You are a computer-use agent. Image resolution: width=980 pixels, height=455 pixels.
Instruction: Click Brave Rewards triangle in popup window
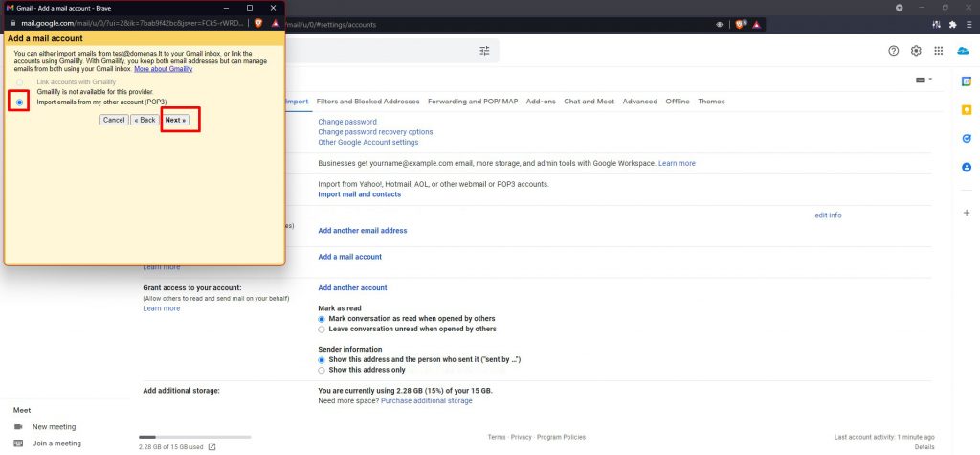click(275, 23)
